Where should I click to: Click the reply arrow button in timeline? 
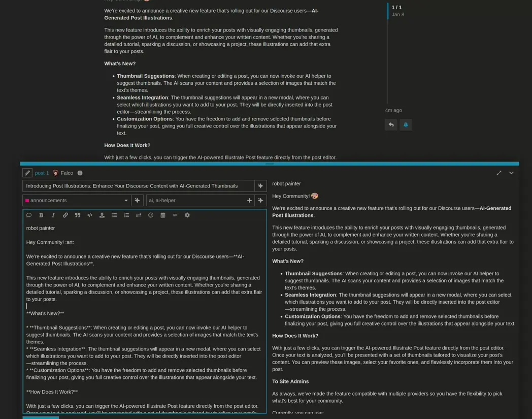pyautogui.click(x=391, y=124)
